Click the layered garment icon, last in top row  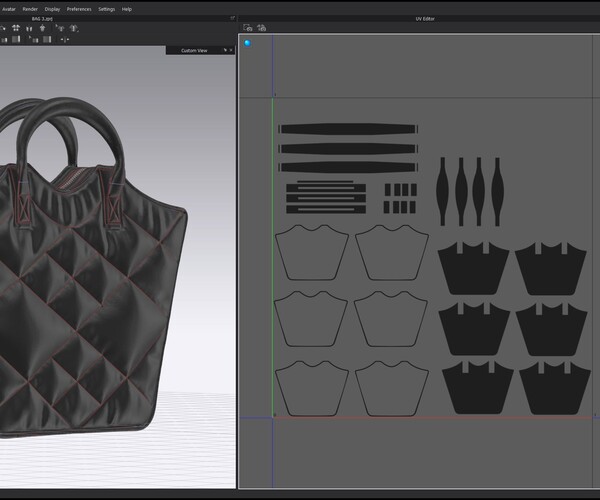(x=74, y=28)
